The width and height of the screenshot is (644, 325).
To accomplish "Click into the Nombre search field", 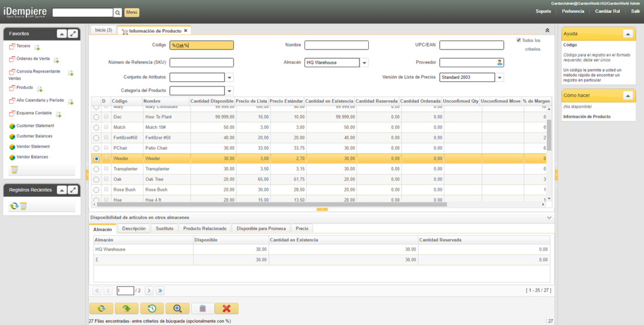I will click(336, 45).
